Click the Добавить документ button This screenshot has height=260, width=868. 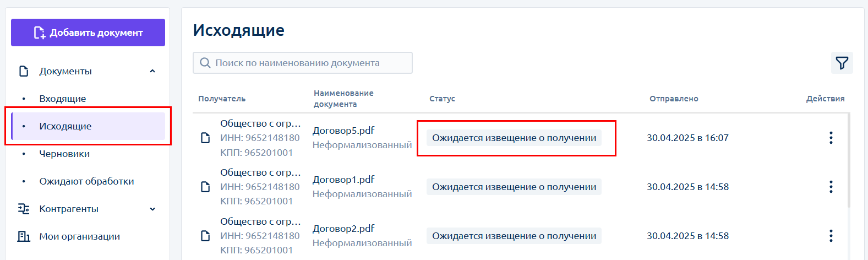88,32
